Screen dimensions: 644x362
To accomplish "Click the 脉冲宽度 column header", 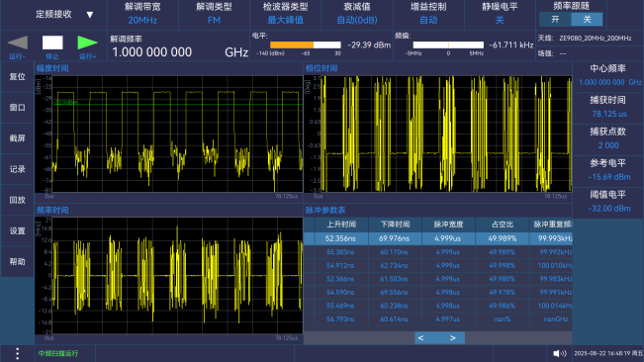I will [448, 225].
